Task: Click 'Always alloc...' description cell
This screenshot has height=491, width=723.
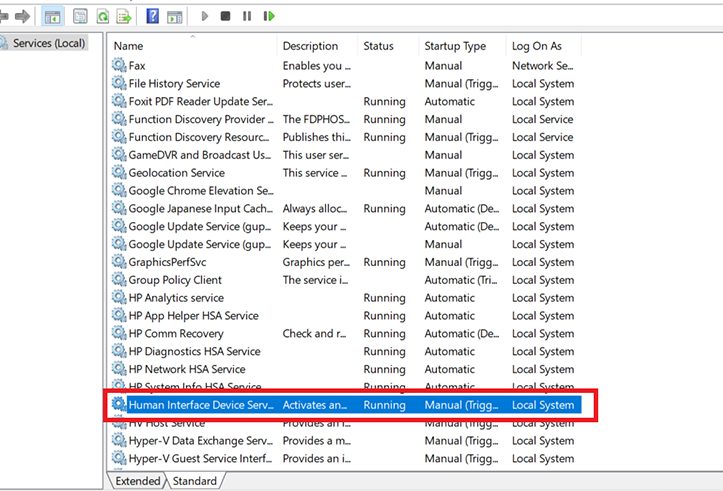Action: click(314, 208)
